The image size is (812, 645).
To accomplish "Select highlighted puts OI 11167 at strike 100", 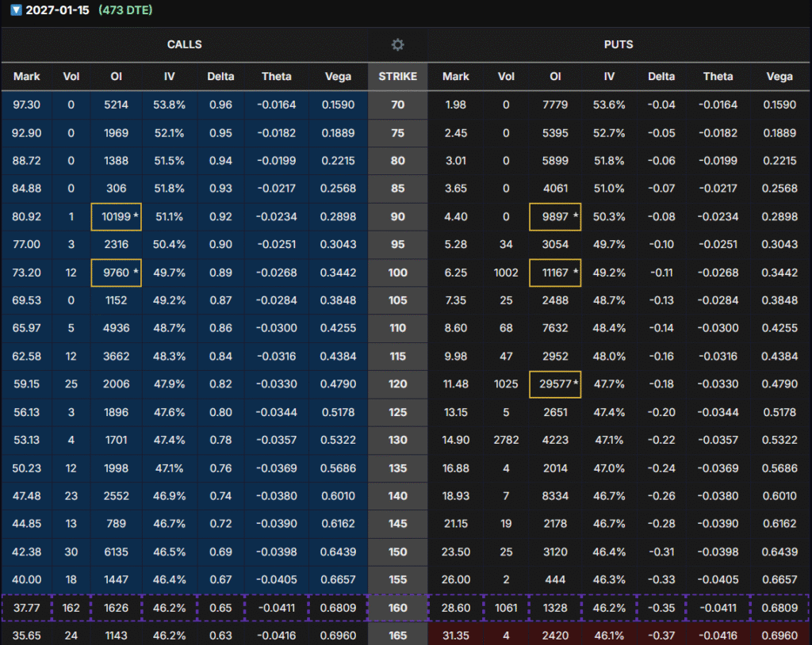I will click(554, 273).
